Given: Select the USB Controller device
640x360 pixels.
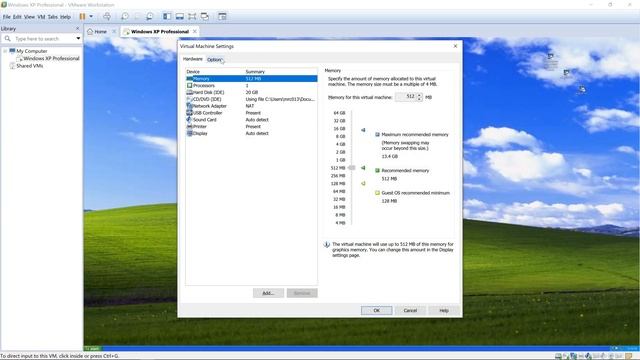Looking at the screenshot, I should coord(251,113).
